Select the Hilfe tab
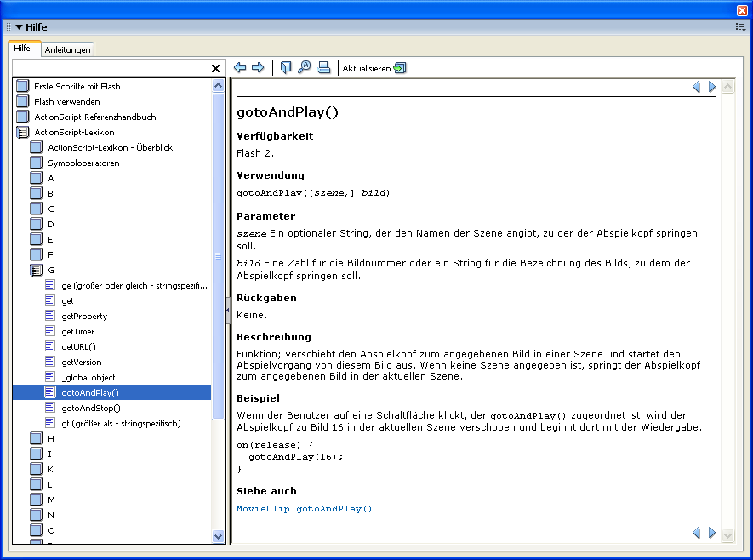Screen dimensions: 753x560 coord(23,49)
